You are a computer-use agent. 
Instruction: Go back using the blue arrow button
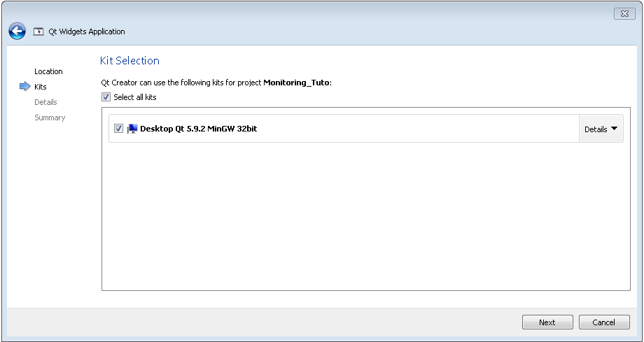coord(17,31)
